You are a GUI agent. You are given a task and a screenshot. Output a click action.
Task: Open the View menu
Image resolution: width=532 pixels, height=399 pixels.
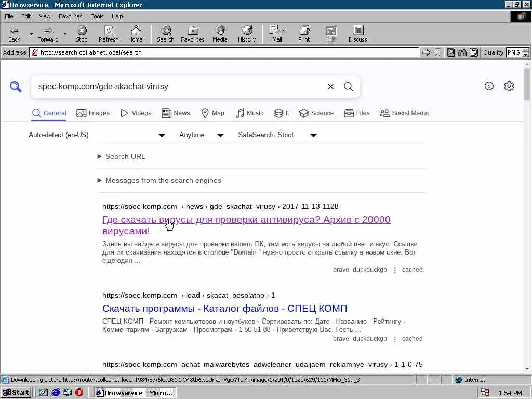tap(45, 16)
